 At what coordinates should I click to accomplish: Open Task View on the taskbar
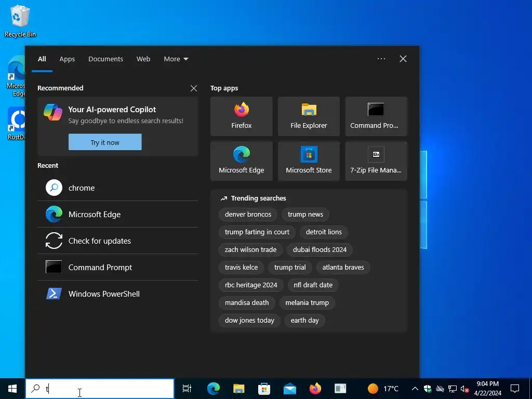(x=187, y=389)
